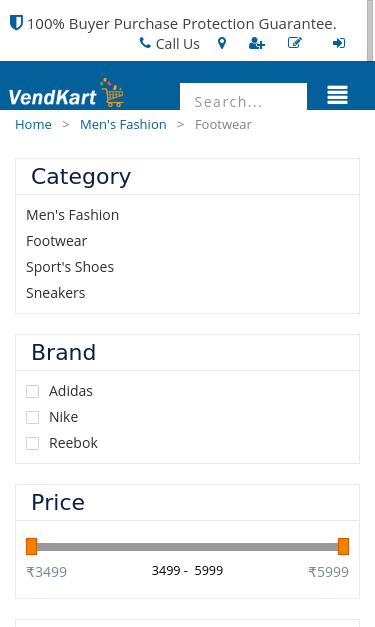Select Men's Fashion category item
Viewport: 375px width, 627px height.
(72, 215)
